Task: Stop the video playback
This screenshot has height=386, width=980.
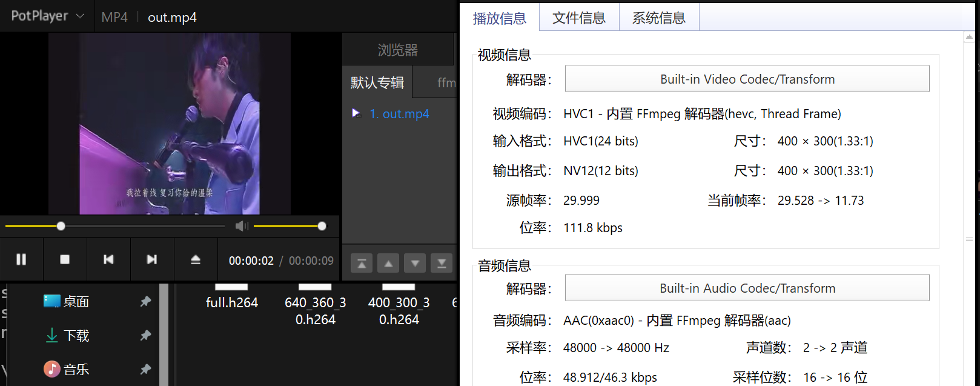Action: (x=65, y=259)
